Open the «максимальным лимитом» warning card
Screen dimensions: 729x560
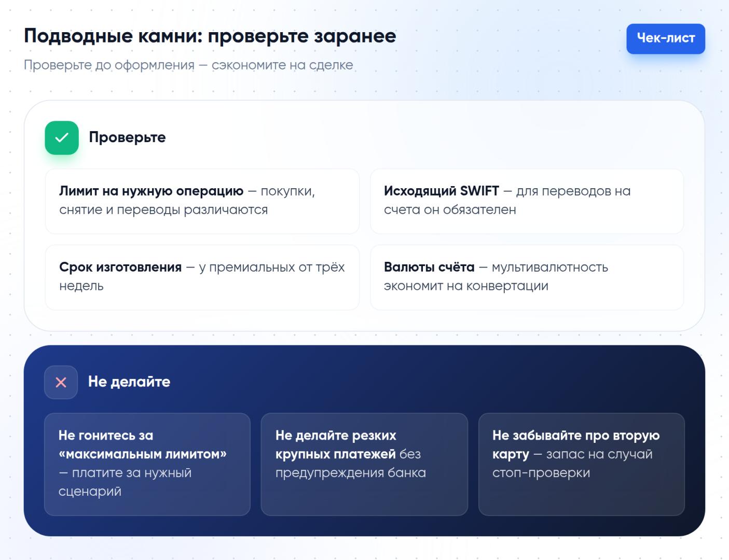pos(147,464)
